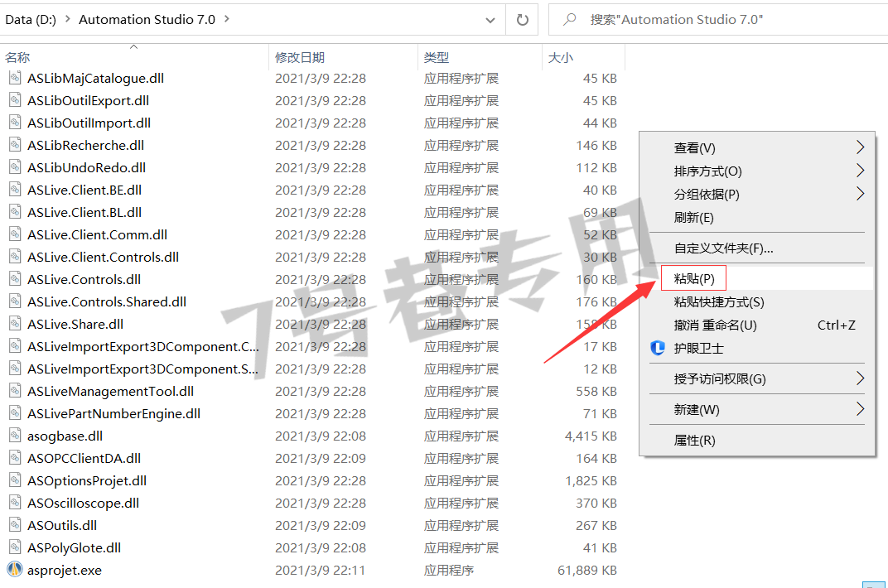
Task: Select the asprojet.exe file name
Action: pos(65,570)
